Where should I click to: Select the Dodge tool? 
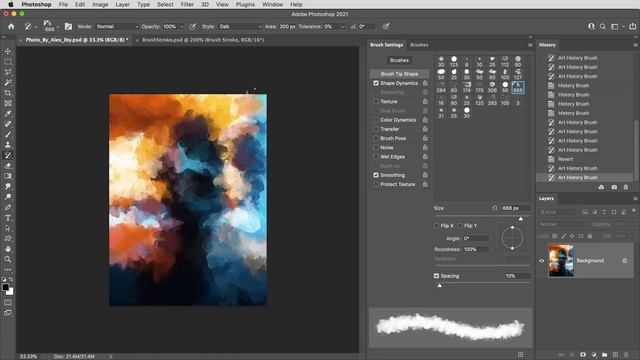pyautogui.click(x=8, y=197)
